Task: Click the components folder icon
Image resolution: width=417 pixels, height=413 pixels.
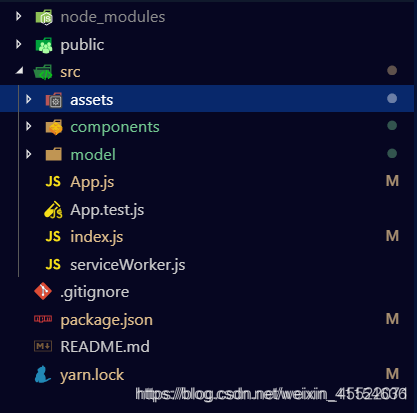Action: (54, 127)
